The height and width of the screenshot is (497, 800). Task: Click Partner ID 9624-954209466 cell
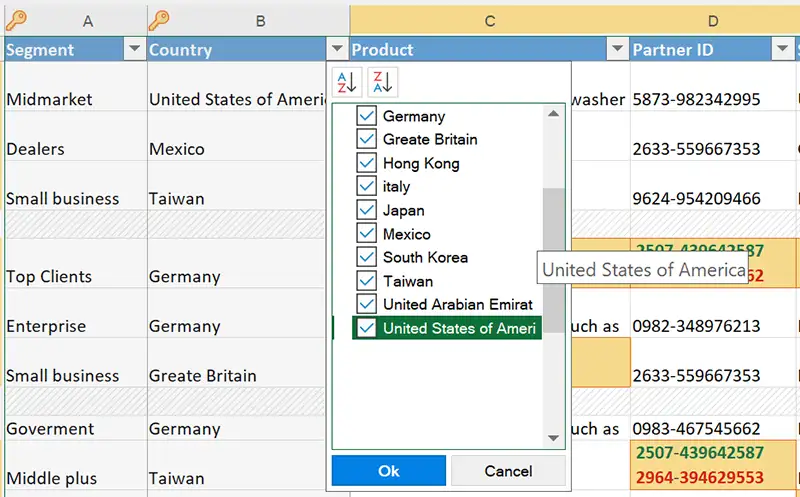click(713, 186)
